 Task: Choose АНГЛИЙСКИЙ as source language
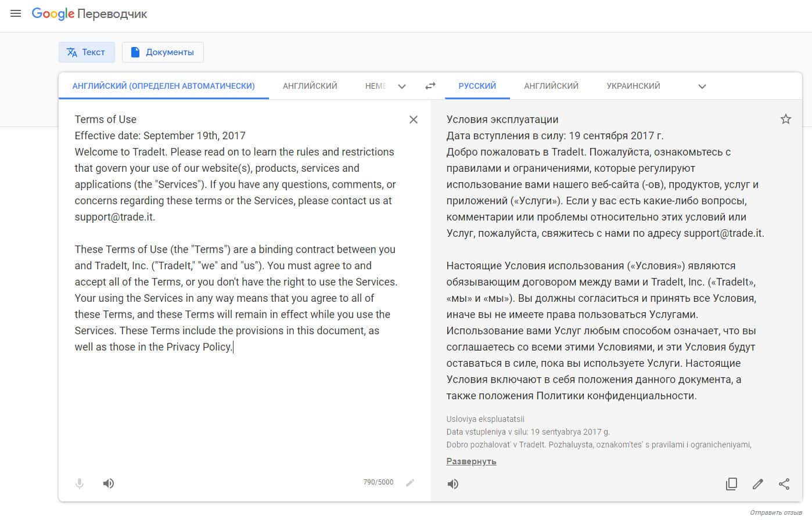tap(310, 86)
